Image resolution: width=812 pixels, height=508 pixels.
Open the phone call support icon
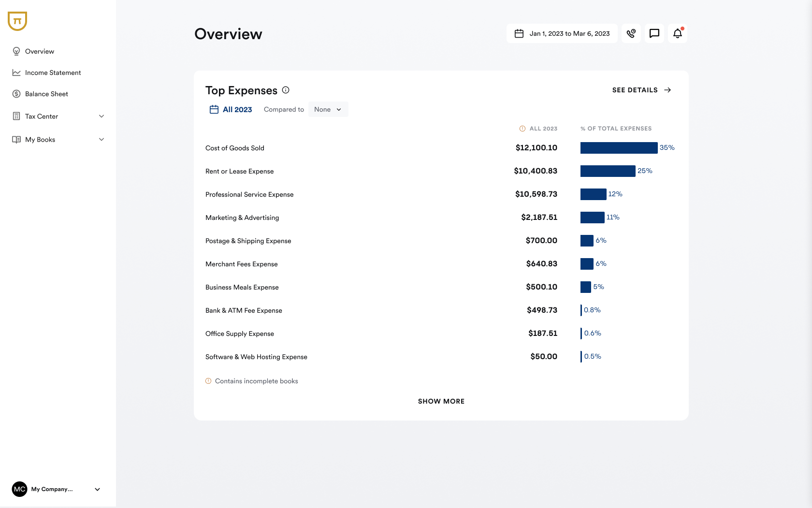(x=631, y=33)
